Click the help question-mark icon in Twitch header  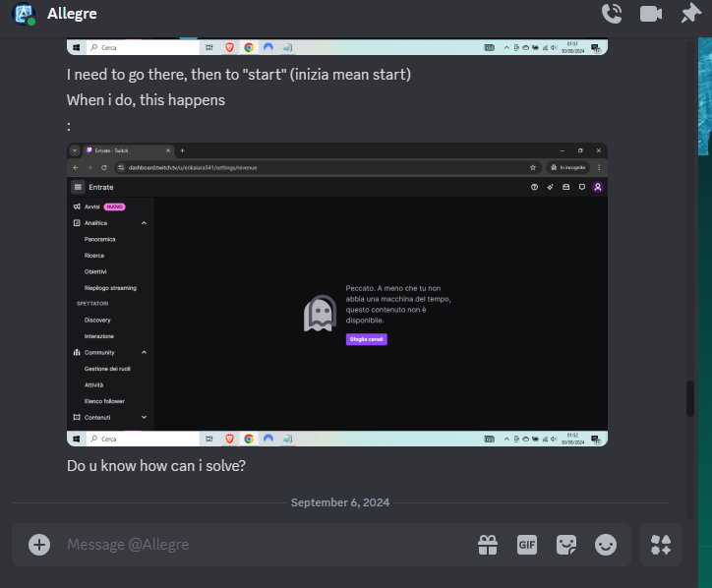pos(534,187)
